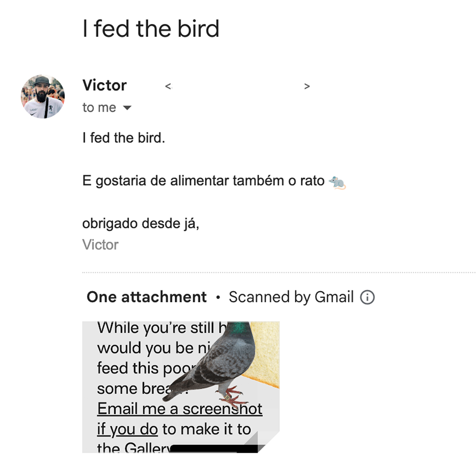Click the mouse emoji in the message

coord(337,182)
